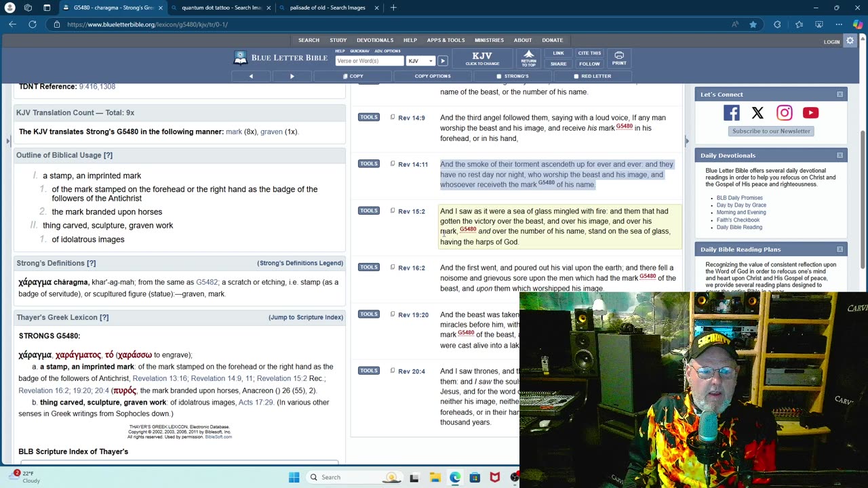Submit verse search with the go arrow

(x=442, y=61)
